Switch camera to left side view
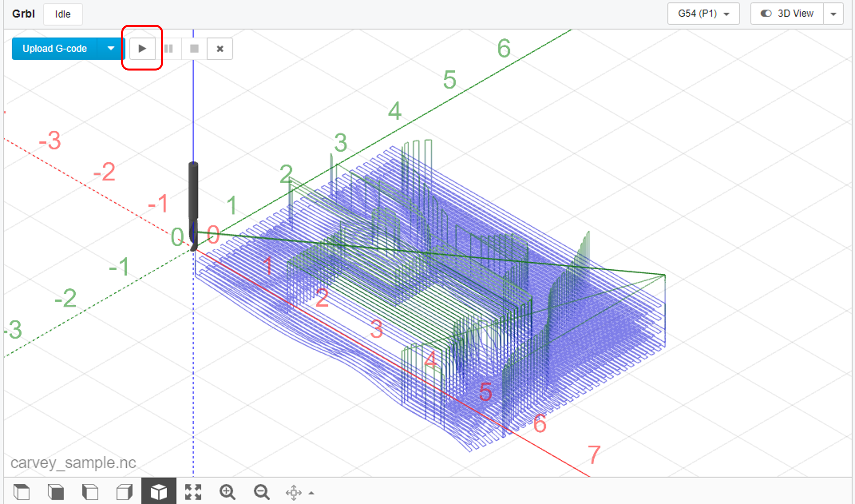The width and height of the screenshot is (855, 504). (90, 492)
